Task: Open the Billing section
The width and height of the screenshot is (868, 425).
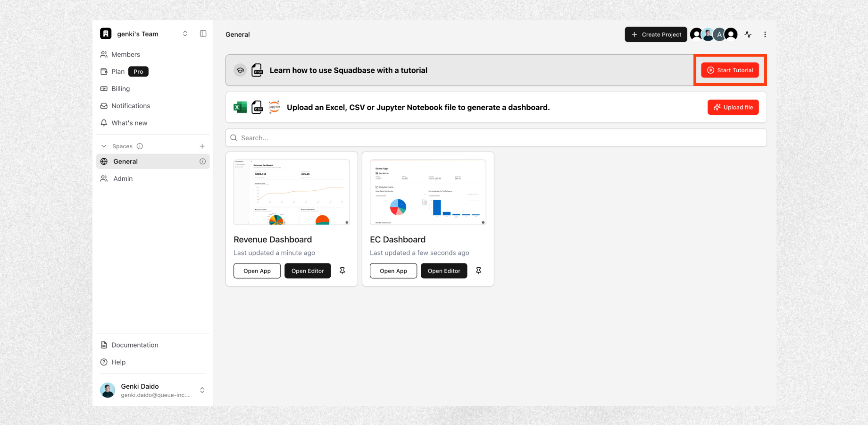Action: [153, 89]
